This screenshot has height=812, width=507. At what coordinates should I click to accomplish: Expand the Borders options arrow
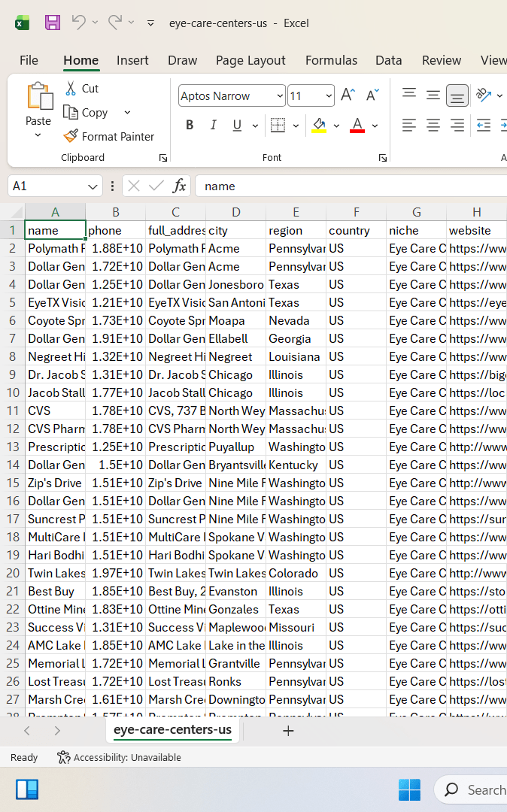(296, 126)
